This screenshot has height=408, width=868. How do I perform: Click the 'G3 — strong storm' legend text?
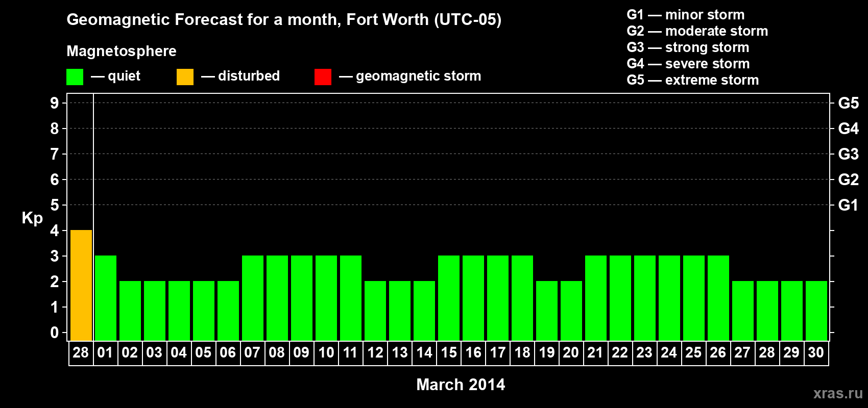688,47
